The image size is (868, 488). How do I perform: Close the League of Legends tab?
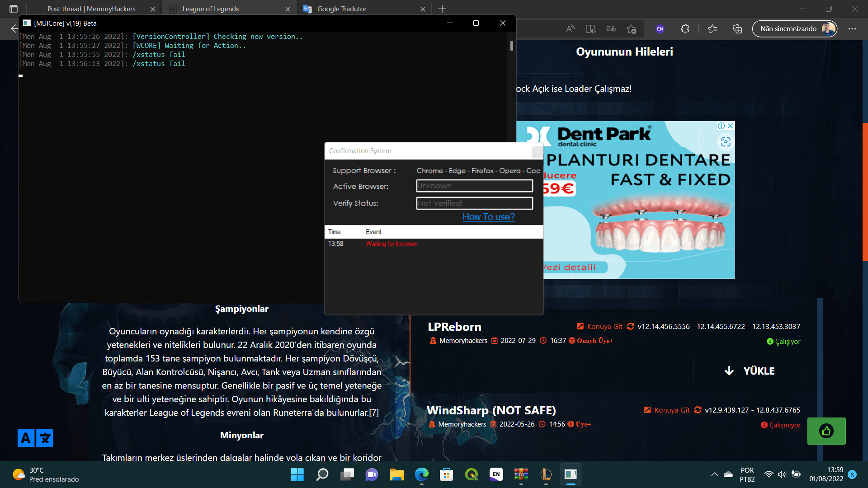[288, 9]
